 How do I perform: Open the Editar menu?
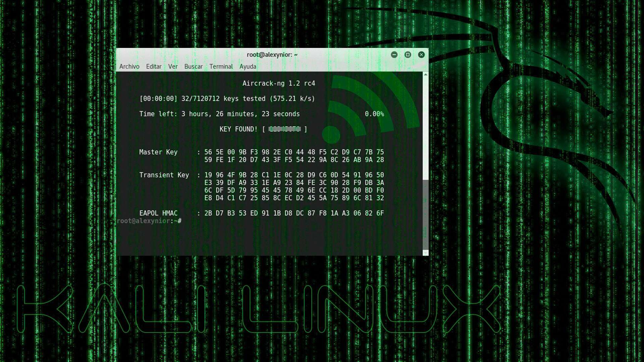(x=154, y=66)
